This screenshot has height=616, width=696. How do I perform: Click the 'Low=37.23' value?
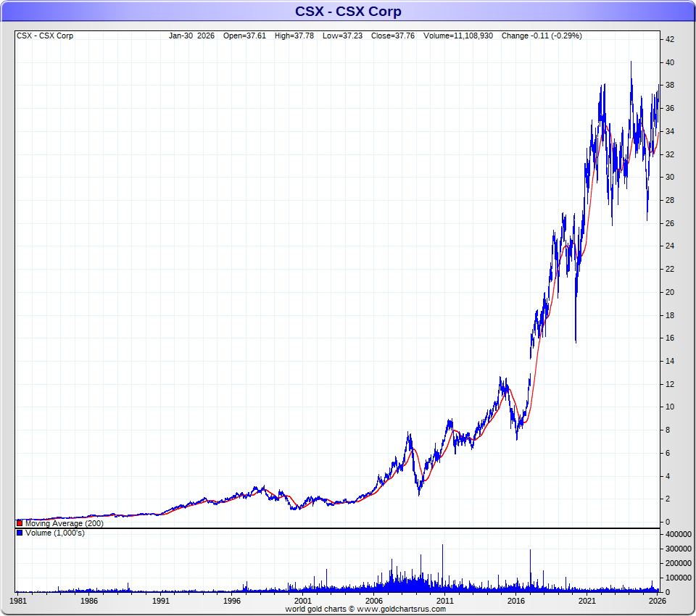coord(343,36)
